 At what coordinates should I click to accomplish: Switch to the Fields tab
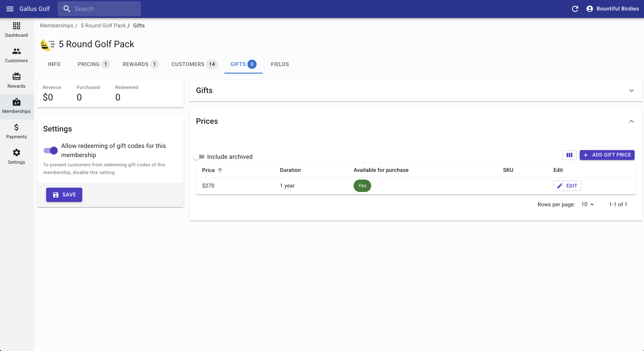[280, 64]
